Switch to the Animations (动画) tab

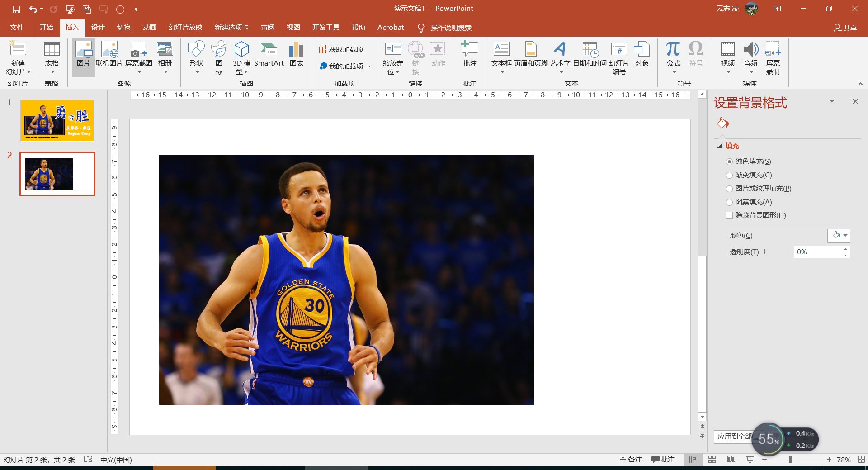[x=150, y=28]
